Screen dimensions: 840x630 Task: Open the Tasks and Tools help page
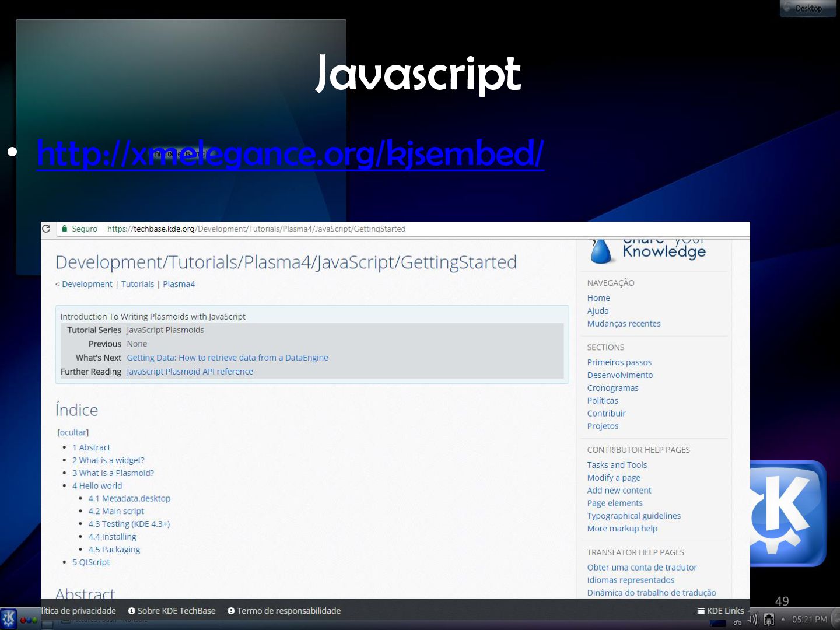tap(617, 465)
